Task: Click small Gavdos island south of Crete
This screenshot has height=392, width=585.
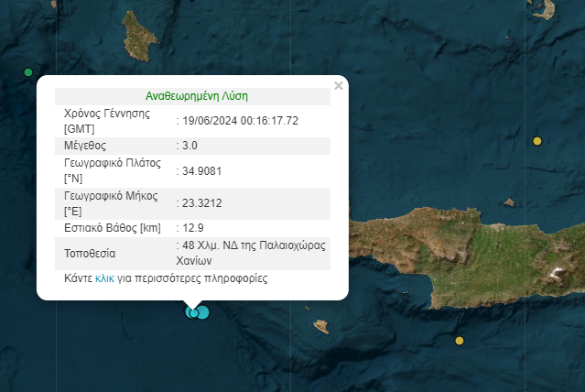Action: [320, 326]
